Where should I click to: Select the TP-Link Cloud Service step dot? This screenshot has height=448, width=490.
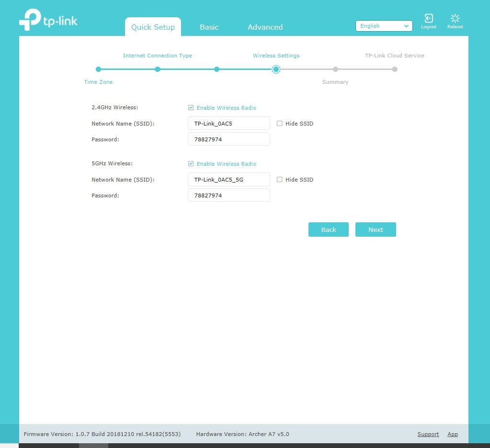[x=394, y=69]
